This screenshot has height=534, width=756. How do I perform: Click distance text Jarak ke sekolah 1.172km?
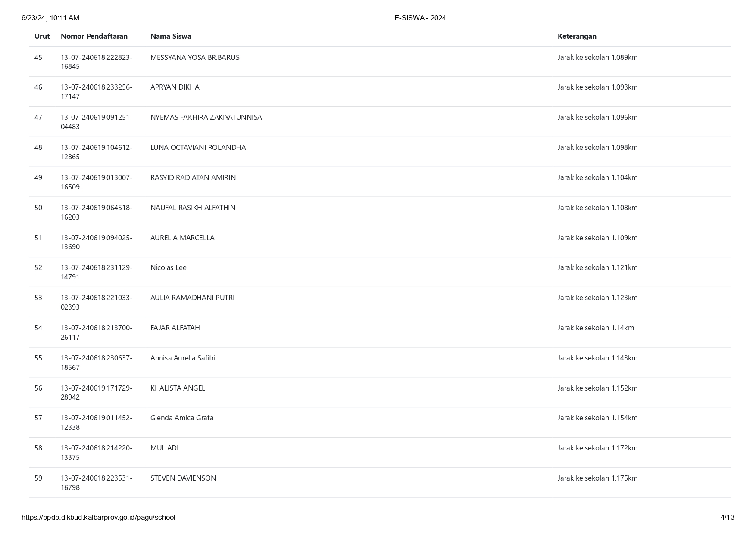[597, 448]
